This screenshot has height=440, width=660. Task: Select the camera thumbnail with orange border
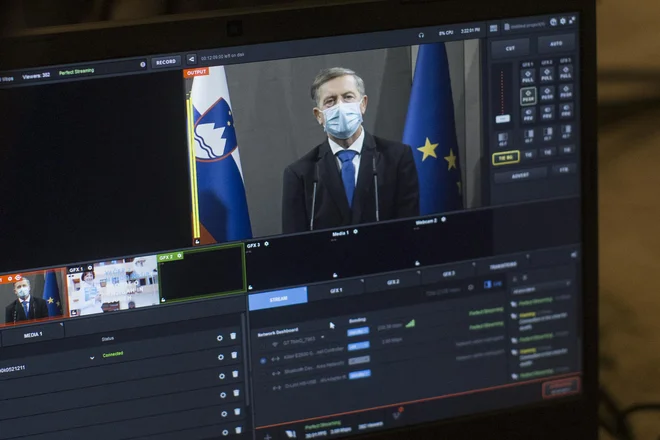[33, 298]
